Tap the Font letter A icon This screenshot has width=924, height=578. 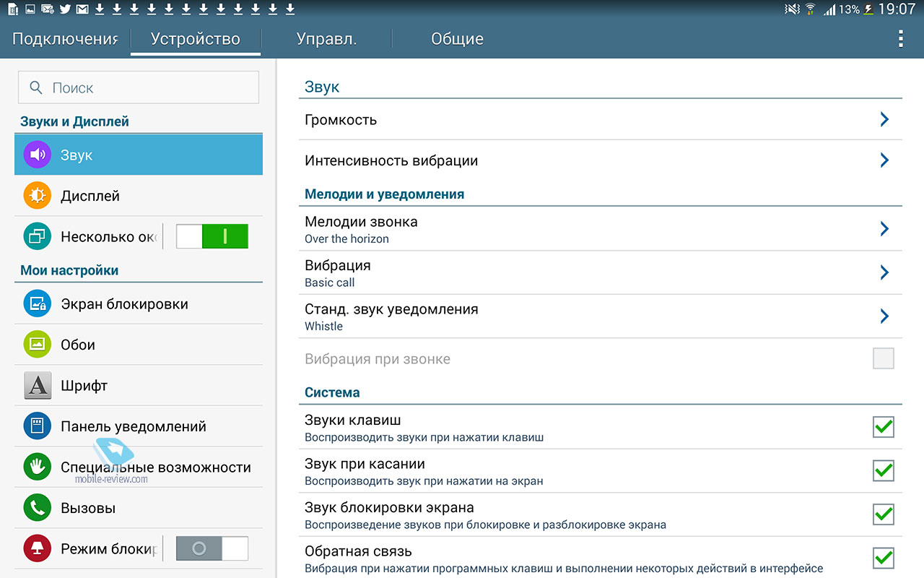pyautogui.click(x=37, y=385)
